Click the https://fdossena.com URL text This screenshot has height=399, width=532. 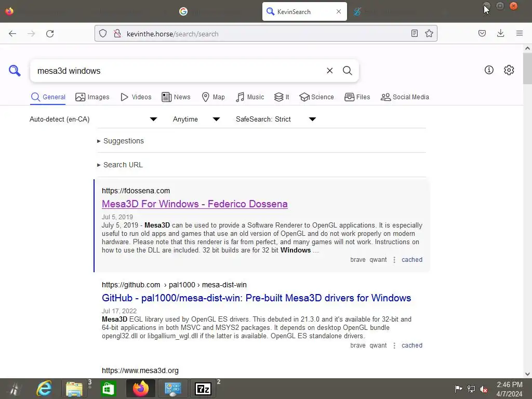pyautogui.click(x=136, y=191)
